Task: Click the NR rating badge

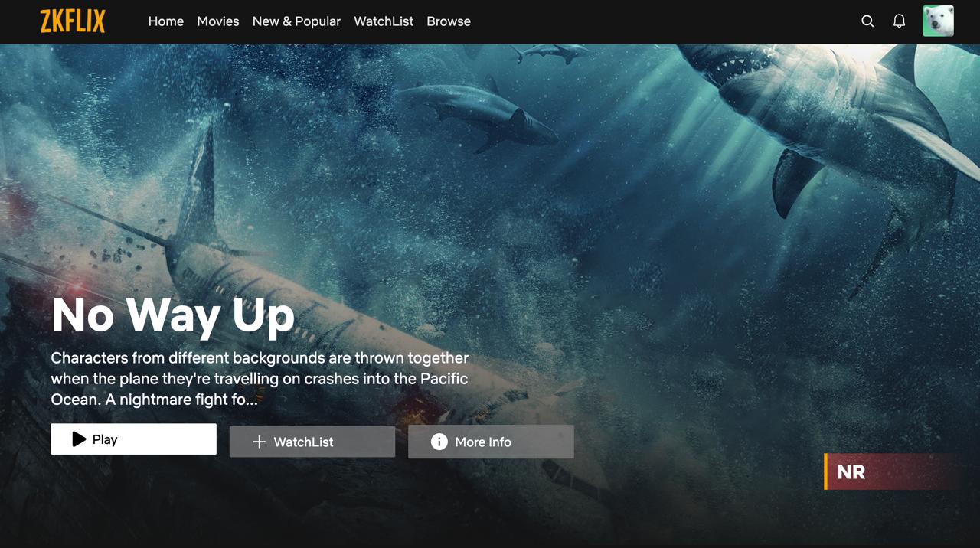Action: 894,471
